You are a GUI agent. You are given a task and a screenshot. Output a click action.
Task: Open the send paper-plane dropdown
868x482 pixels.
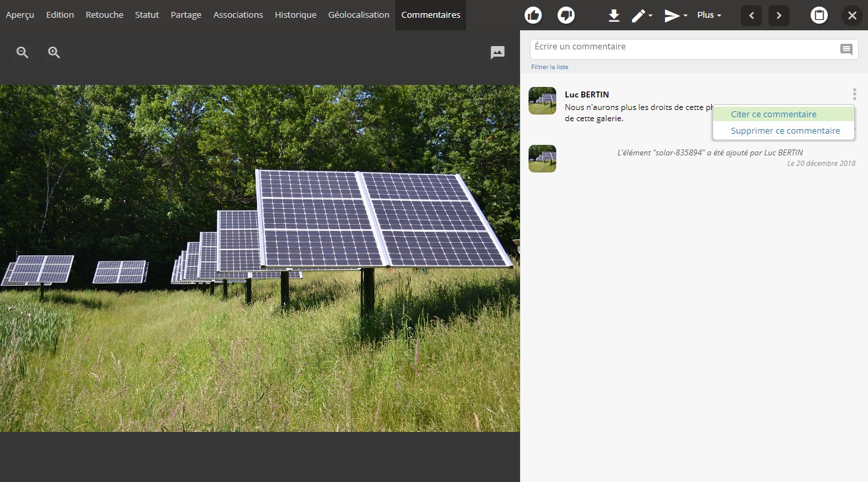[x=676, y=15]
